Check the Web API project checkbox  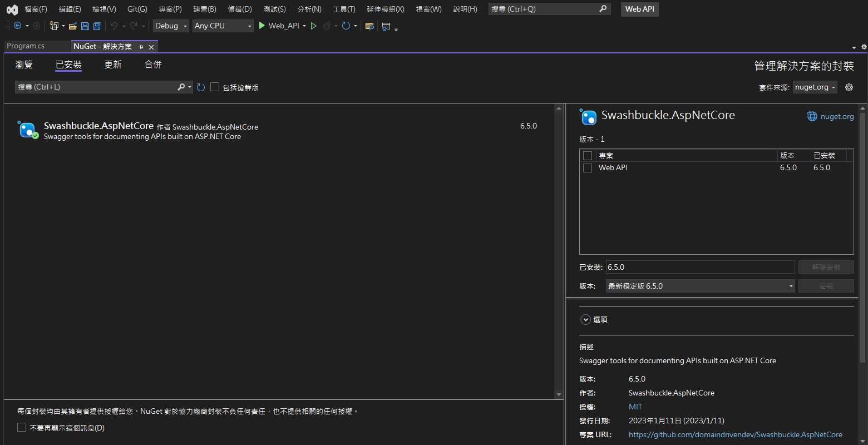point(587,168)
